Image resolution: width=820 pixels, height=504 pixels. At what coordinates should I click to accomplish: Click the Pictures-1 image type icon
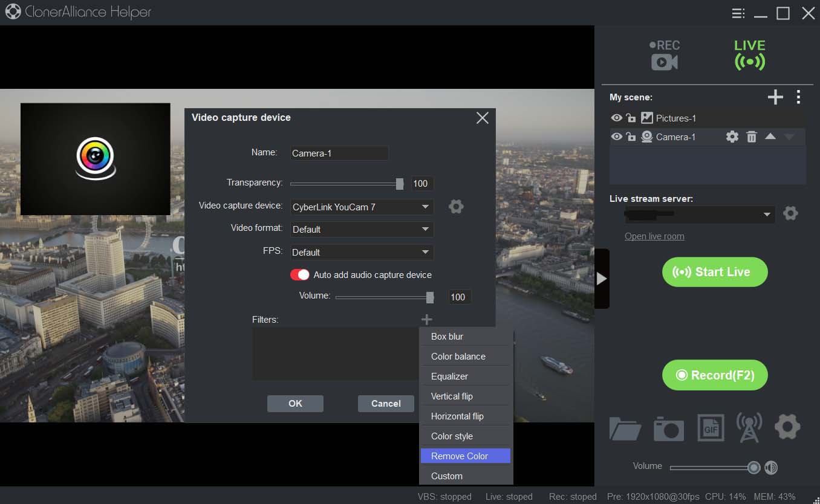pyautogui.click(x=647, y=118)
